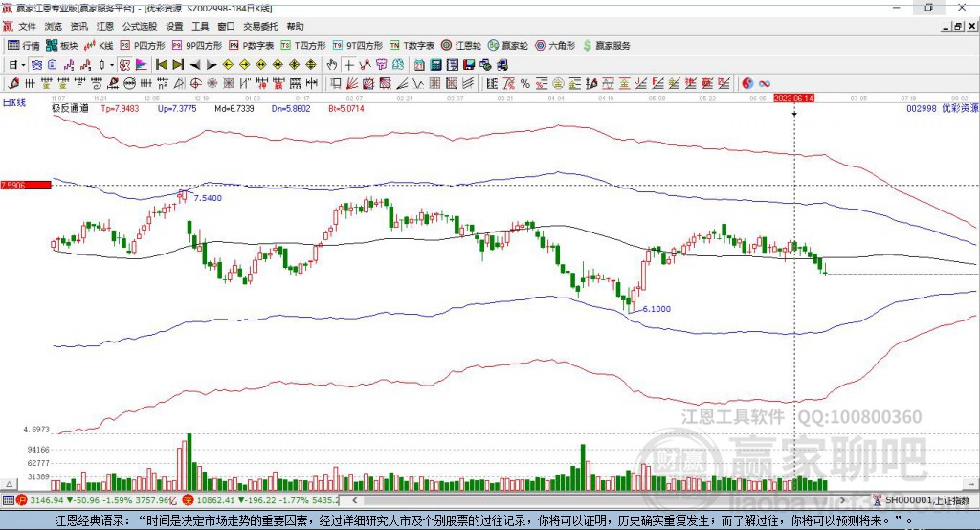
Task: Open the 行情 market quotes view
Action: (23, 46)
